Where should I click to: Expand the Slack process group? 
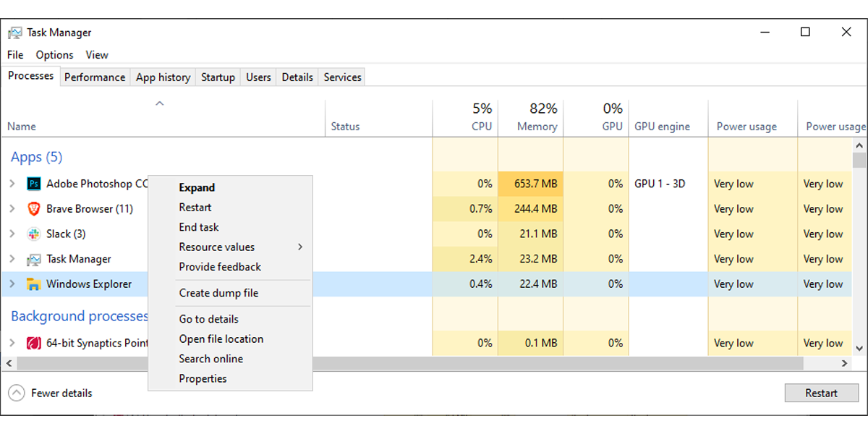pyautogui.click(x=12, y=234)
